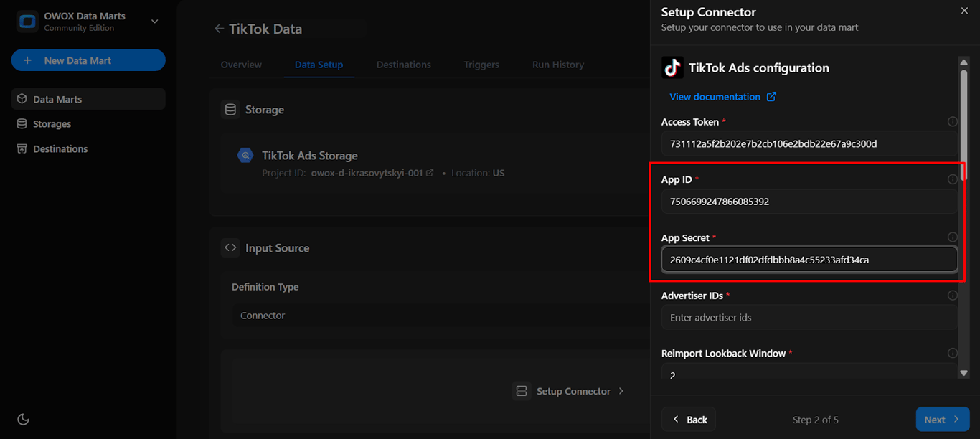The image size is (980, 439).
Task: Switch to the Triggers tab
Action: pos(481,65)
